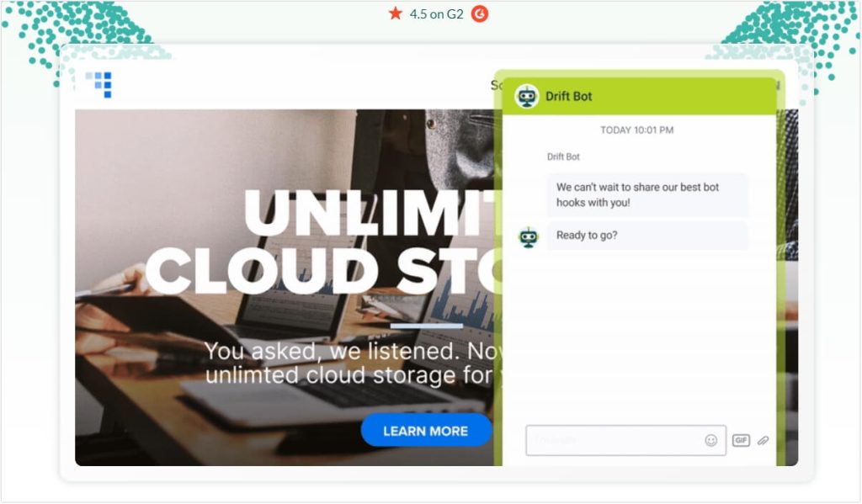Click the 'Drift Bot' title in the header
This screenshot has width=862, height=504.
pos(569,96)
